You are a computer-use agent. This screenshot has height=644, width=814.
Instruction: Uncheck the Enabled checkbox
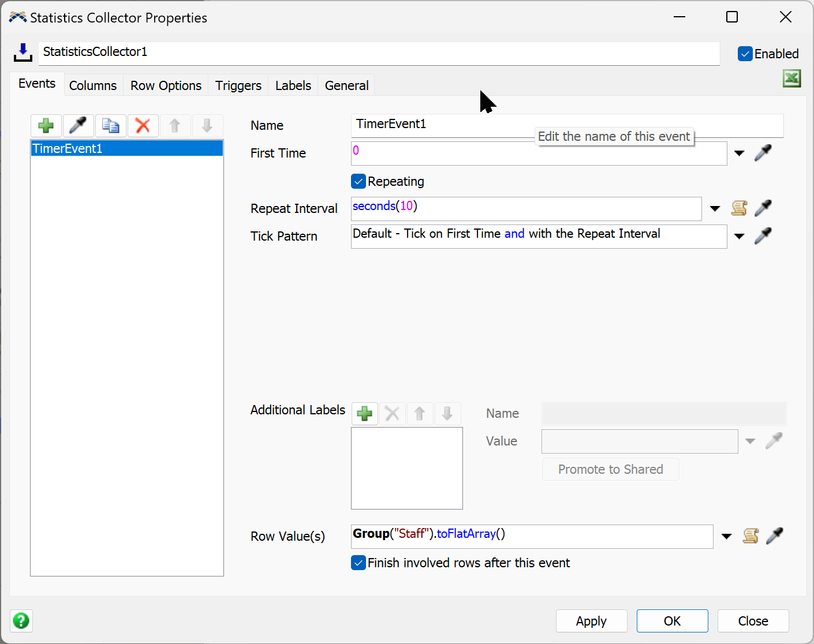(745, 54)
